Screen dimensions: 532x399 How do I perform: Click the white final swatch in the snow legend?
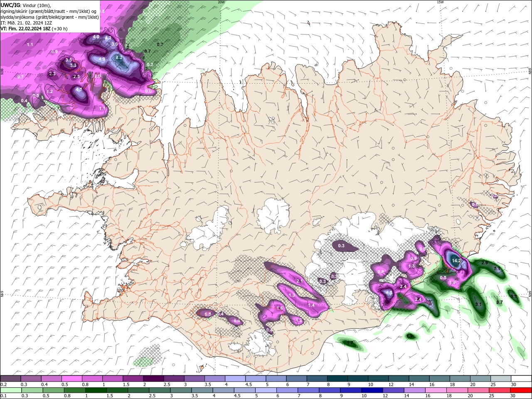pos(521,379)
